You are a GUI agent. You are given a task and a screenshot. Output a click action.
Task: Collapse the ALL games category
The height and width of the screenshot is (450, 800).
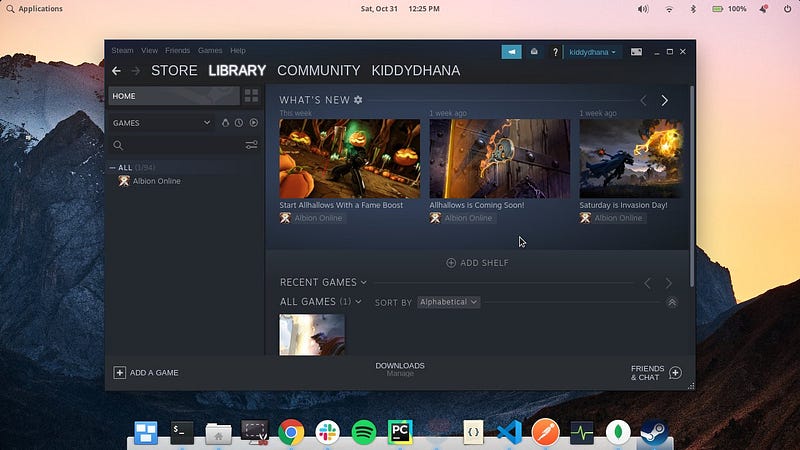112,167
